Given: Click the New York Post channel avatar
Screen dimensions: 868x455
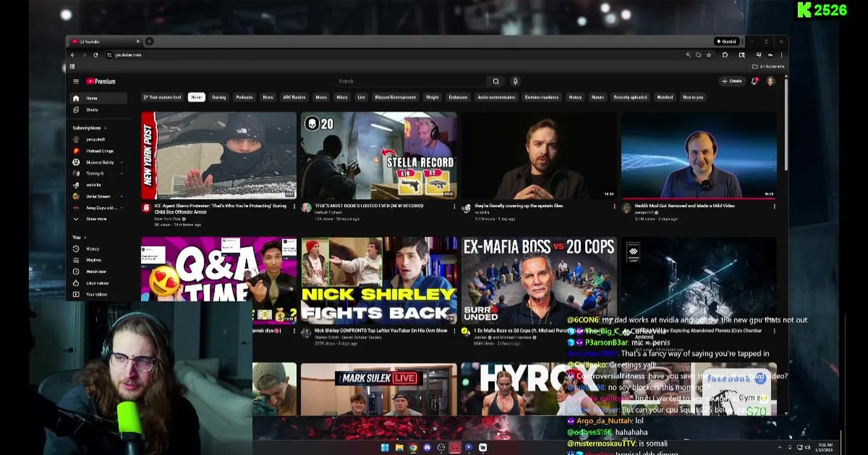Looking at the screenshot, I should click(x=146, y=207).
